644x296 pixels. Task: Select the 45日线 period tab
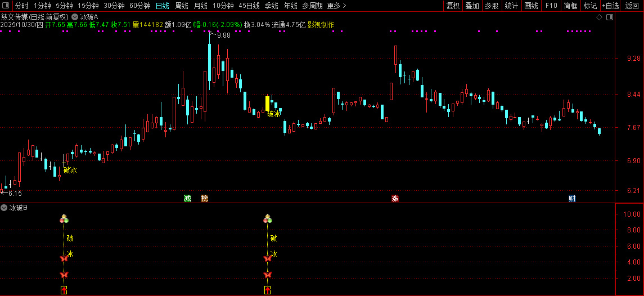(x=249, y=6)
